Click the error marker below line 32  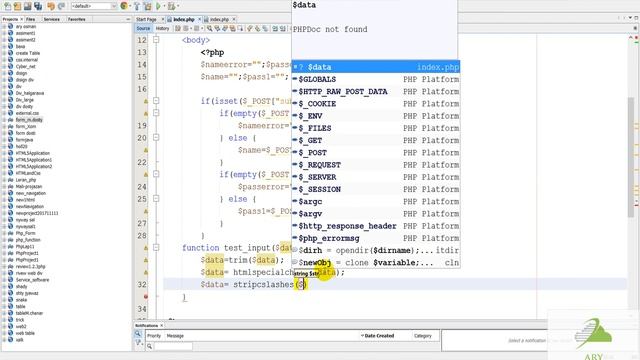(145, 296)
